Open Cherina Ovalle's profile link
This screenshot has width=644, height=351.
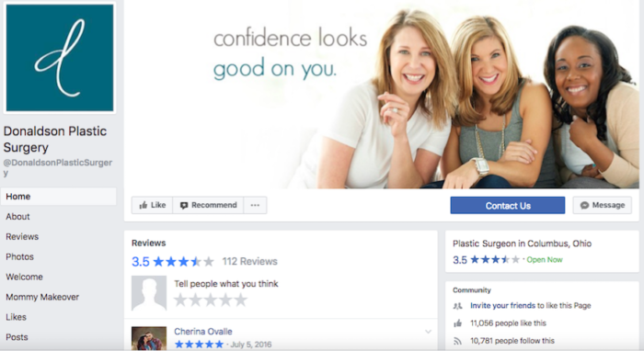[203, 332]
